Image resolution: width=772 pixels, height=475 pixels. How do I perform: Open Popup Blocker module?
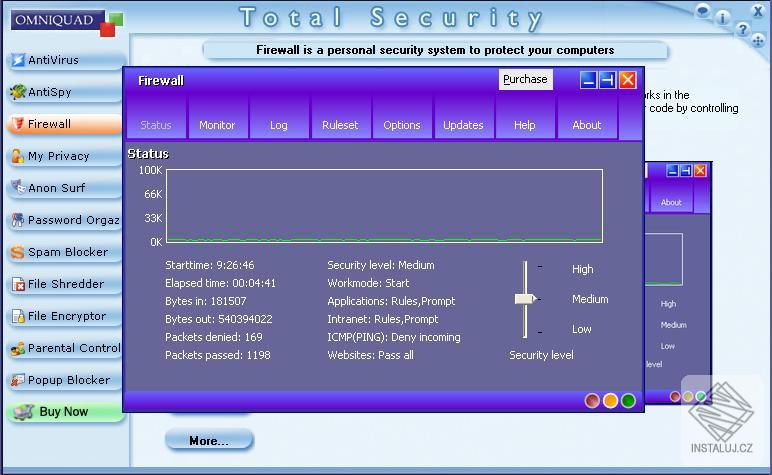point(65,380)
